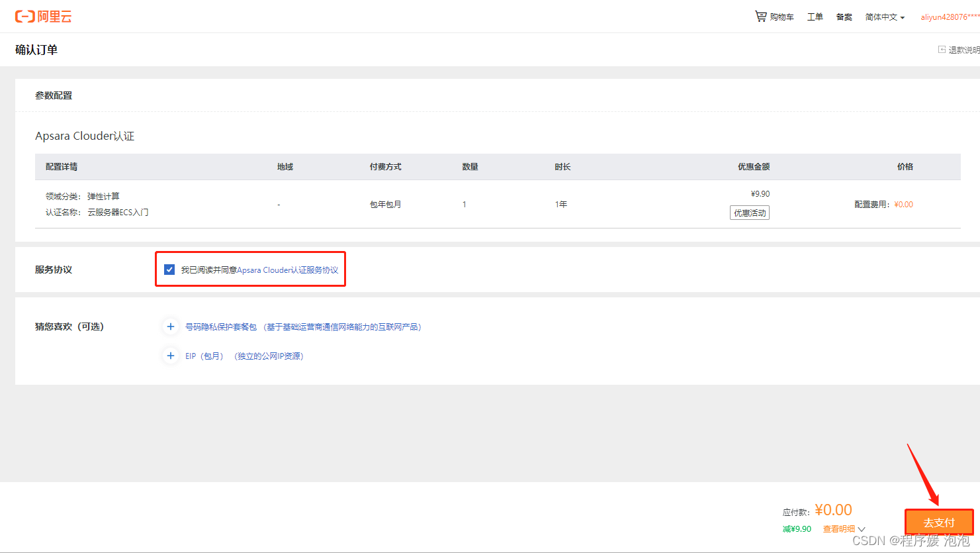Screen dimensions: 980x553
Task: Click the 优惠活动 discount button
Action: [x=750, y=213]
